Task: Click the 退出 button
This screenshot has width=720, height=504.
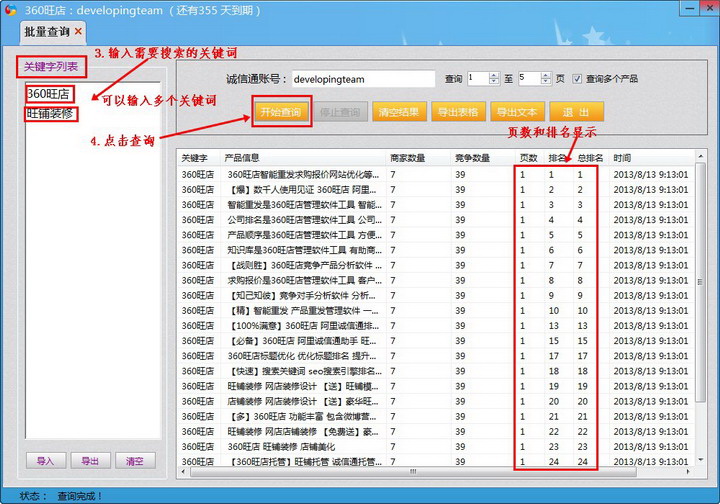Action: (x=576, y=112)
